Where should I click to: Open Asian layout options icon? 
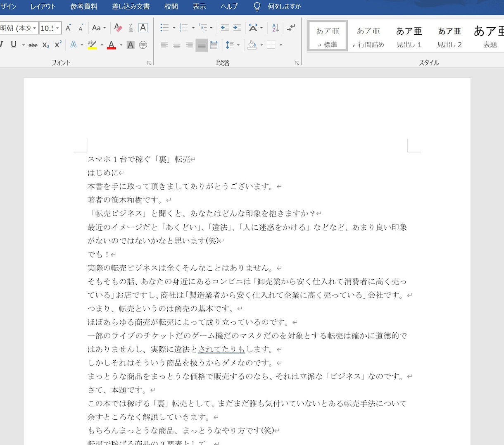point(253,28)
